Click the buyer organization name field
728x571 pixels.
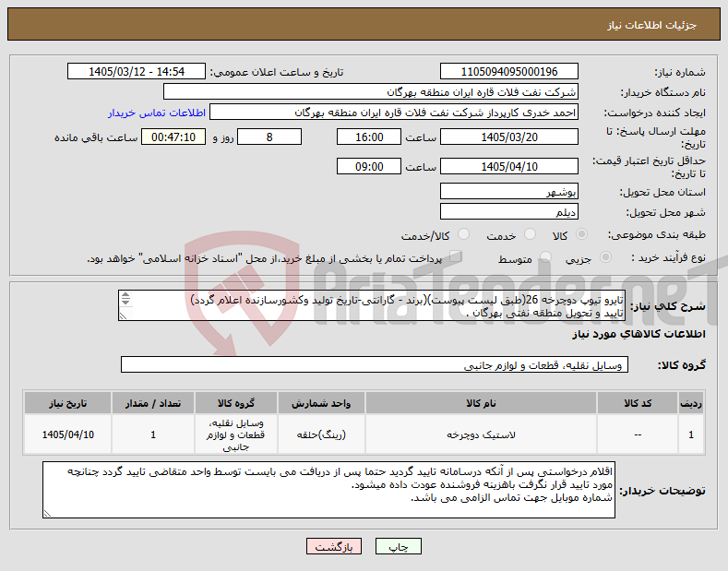coord(371,92)
